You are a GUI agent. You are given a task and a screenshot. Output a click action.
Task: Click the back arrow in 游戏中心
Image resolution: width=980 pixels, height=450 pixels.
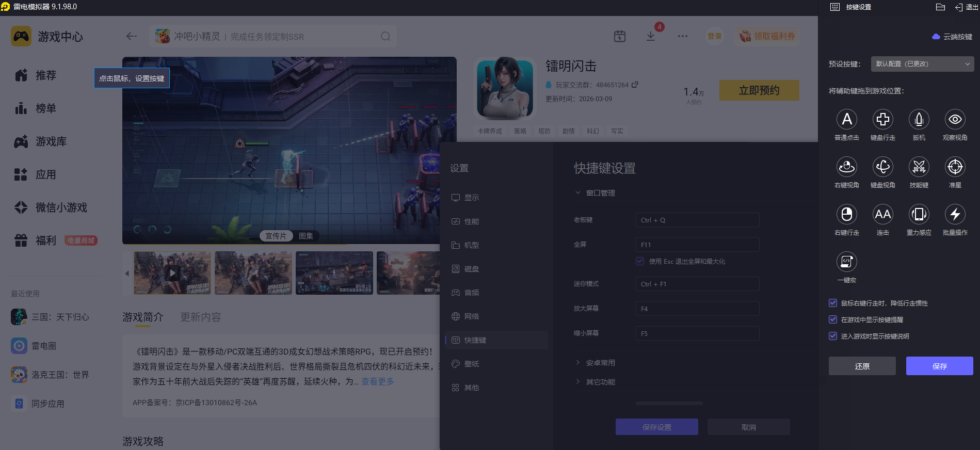[x=132, y=36]
